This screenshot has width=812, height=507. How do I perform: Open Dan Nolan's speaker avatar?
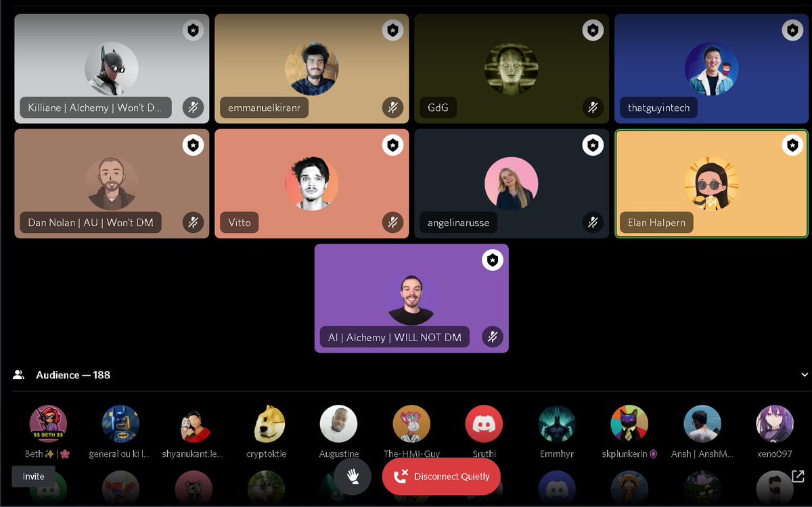pyautogui.click(x=112, y=183)
